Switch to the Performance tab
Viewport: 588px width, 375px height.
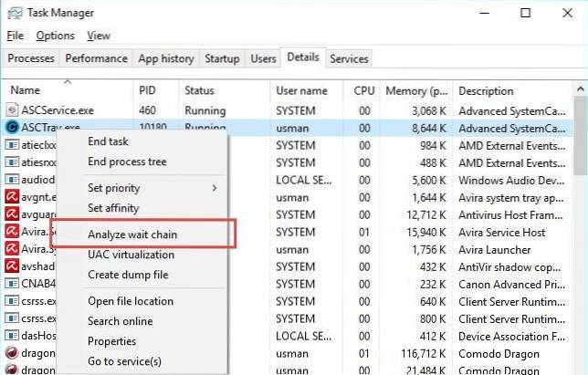[96, 58]
